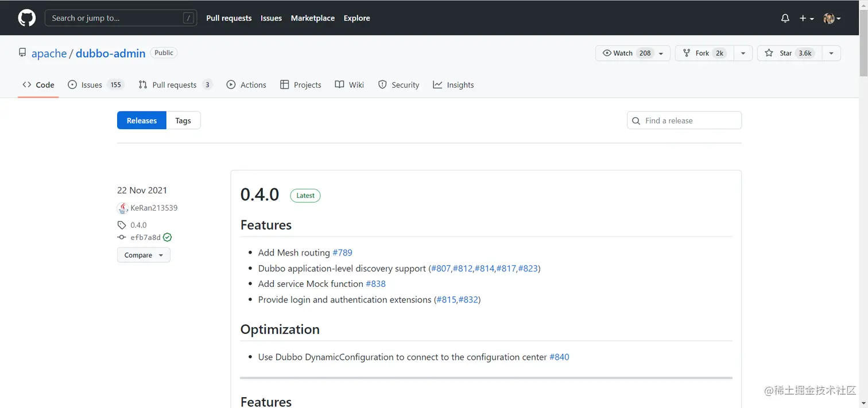
Task: Open #817 link
Action: [x=506, y=268]
